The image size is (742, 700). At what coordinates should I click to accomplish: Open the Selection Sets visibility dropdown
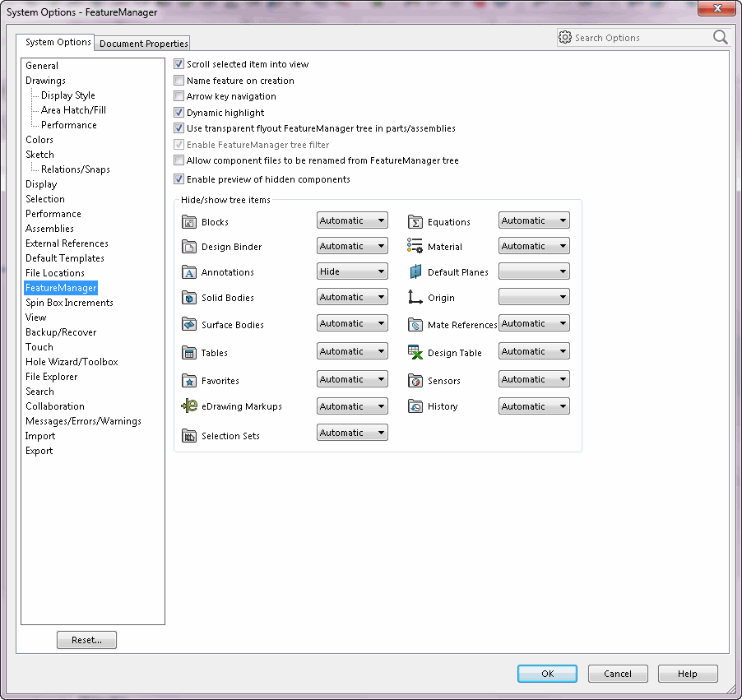pyautogui.click(x=352, y=432)
